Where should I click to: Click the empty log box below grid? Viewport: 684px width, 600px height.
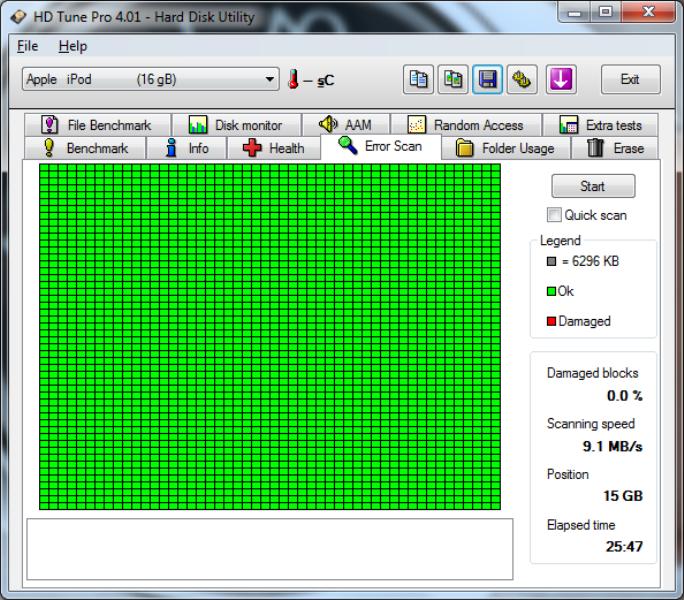click(269, 549)
